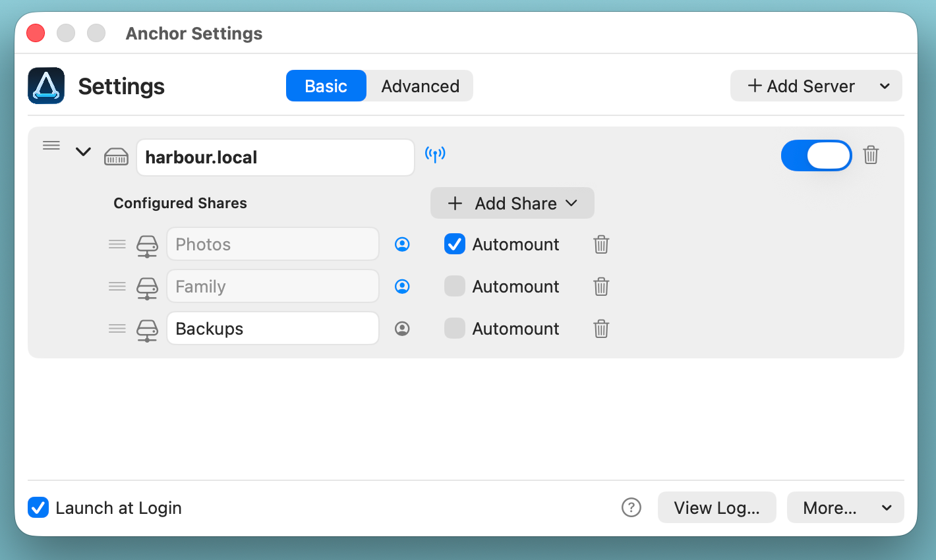This screenshot has width=936, height=560.
Task: Click the reorder handle of Backups share
Action: [117, 329]
